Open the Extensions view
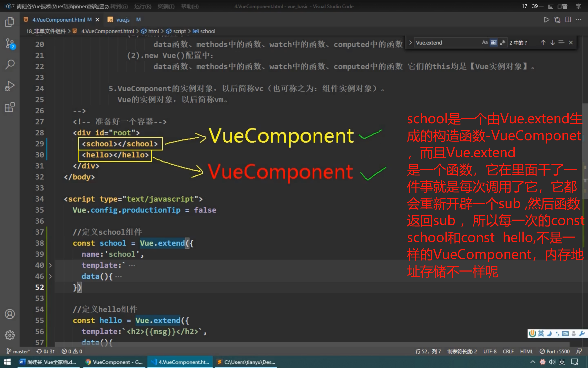Screen dimensions: 588x368 click(x=10, y=107)
